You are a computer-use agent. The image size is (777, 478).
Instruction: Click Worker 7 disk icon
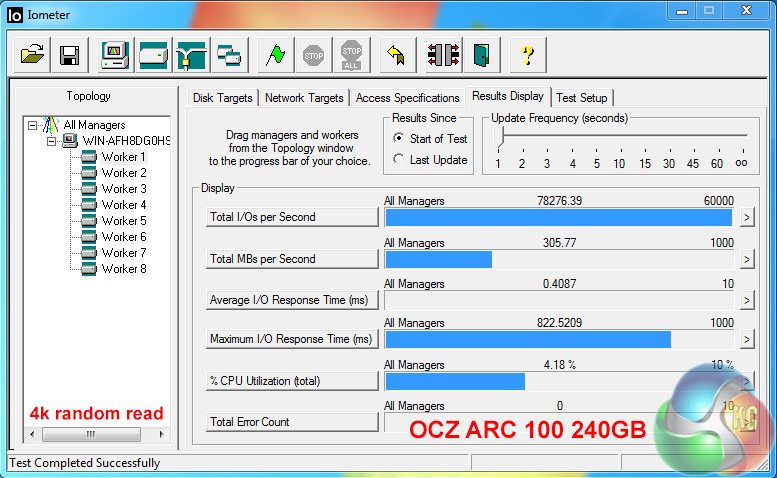(89, 253)
